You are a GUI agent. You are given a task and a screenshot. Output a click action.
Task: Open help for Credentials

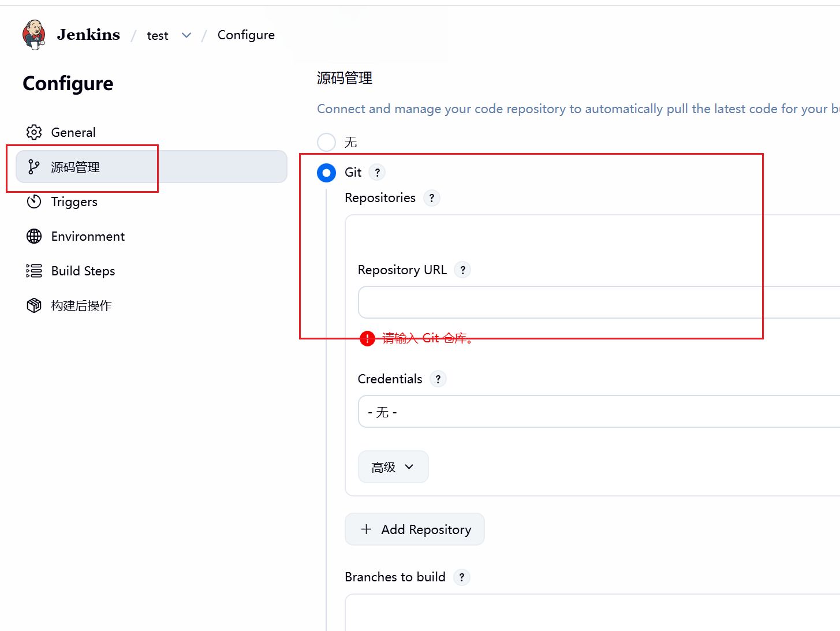pos(438,379)
